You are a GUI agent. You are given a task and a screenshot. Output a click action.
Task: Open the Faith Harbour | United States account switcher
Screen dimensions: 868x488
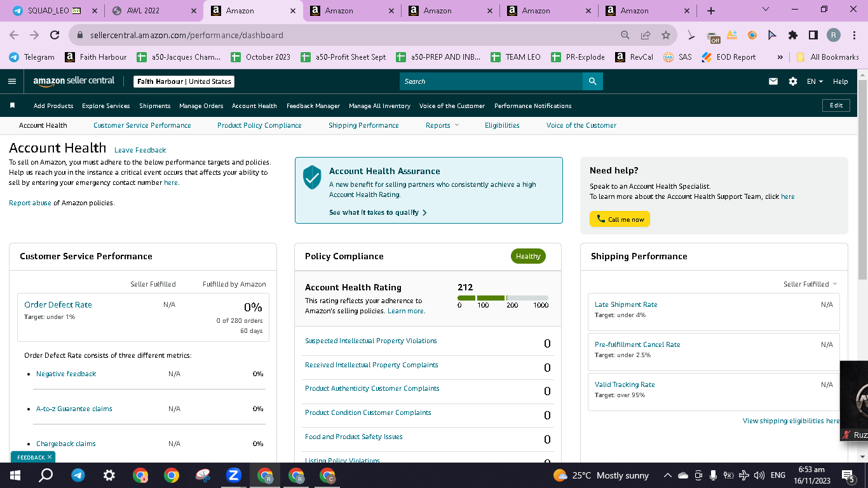point(184,81)
